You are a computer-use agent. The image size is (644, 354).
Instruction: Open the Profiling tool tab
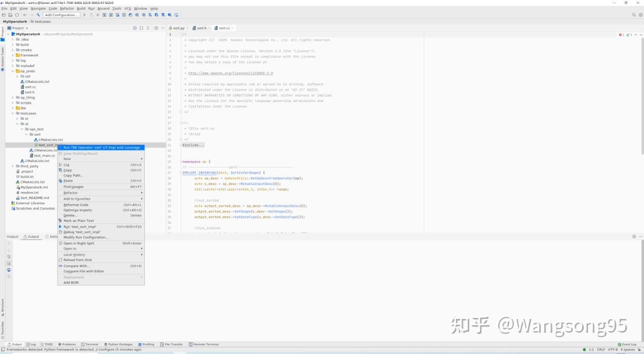pos(146,344)
